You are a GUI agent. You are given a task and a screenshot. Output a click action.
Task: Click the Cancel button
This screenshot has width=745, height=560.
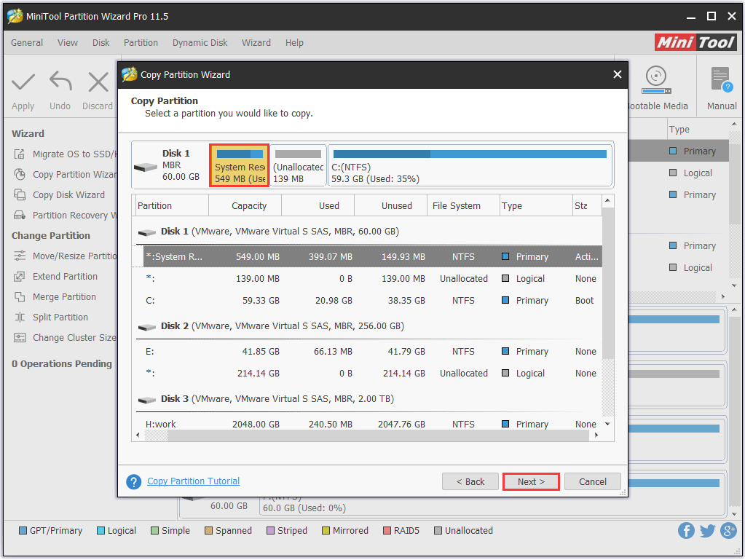point(593,481)
